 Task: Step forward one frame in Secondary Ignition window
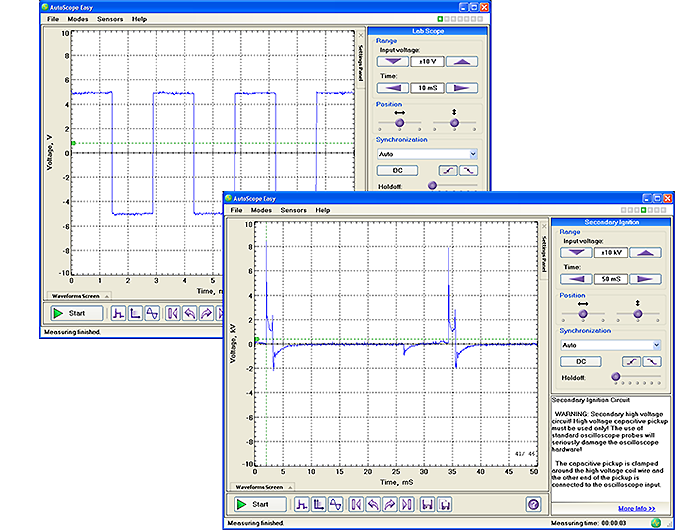(x=390, y=504)
